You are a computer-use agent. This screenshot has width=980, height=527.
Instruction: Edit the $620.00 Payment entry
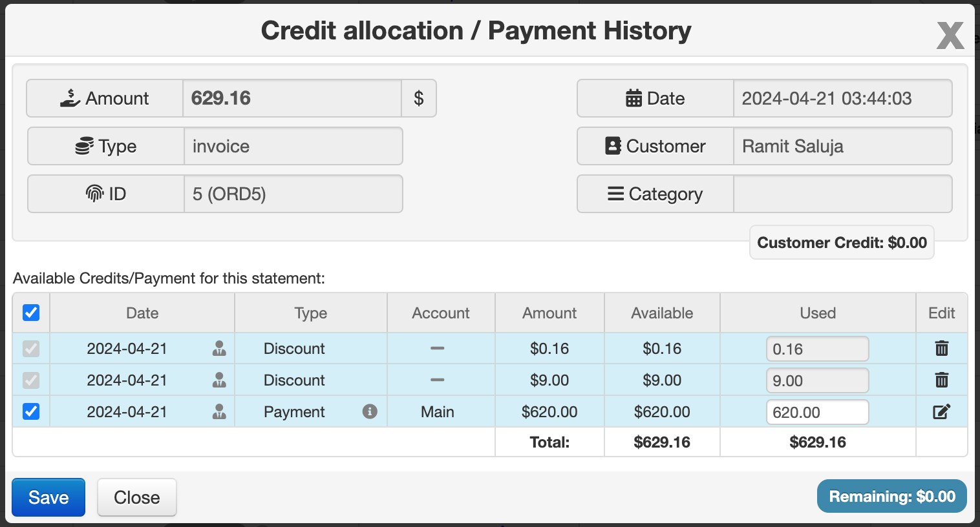coord(941,412)
